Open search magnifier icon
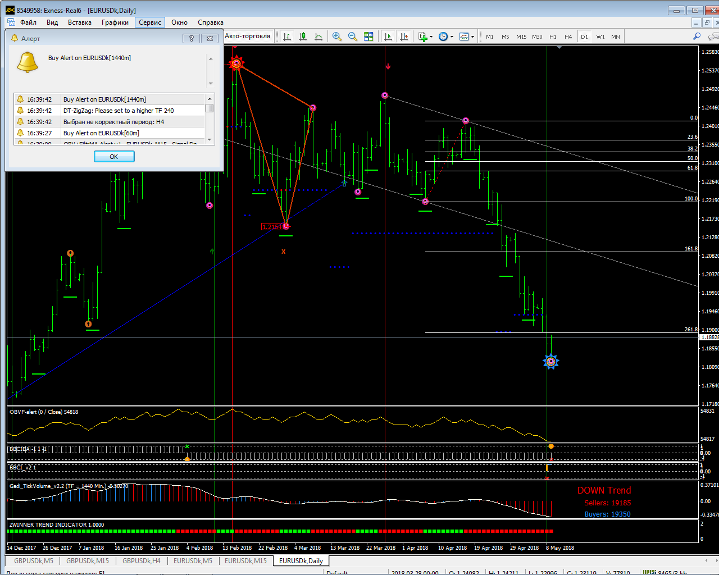The height and width of the screenshot is (584, 728). click(x=697, y=36)
